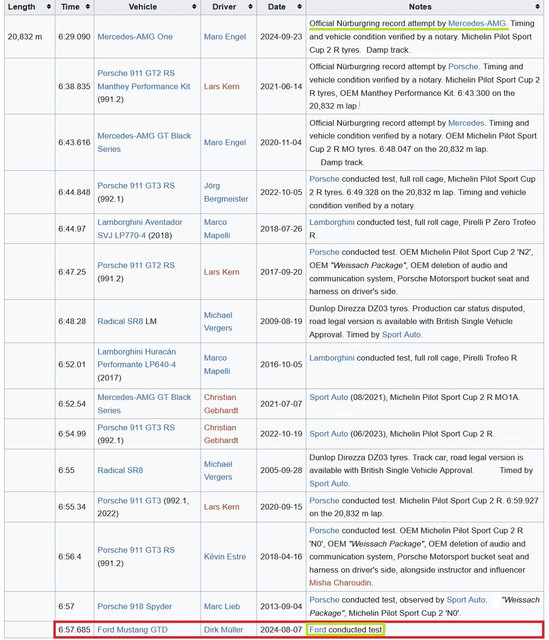Viewport: 549px width, 640px height.
Task: Open Lamborghini link in 6:44.97 row notes
Action: pos(331,222)
